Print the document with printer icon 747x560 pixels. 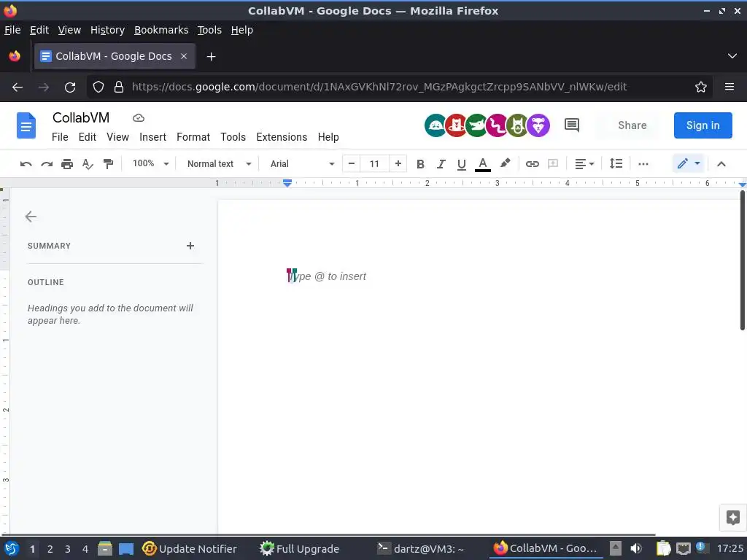(x=67, y=164)
